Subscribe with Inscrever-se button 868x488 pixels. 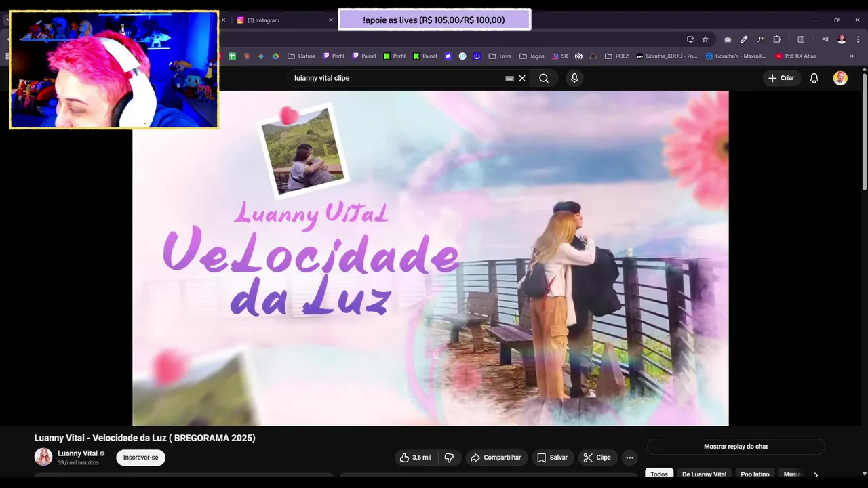[140, 457]
